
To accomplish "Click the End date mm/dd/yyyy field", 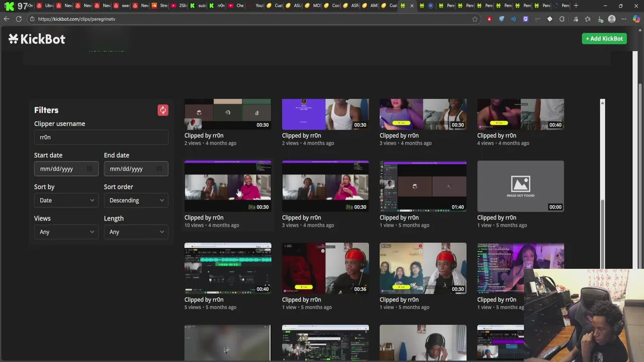I will tap(136, 169).
